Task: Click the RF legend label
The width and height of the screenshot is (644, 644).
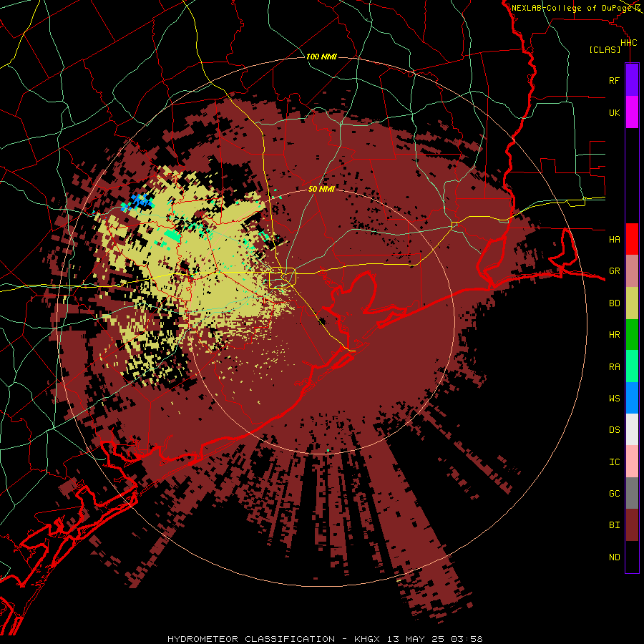Action: pyautogui.click(x=614, y=80)
